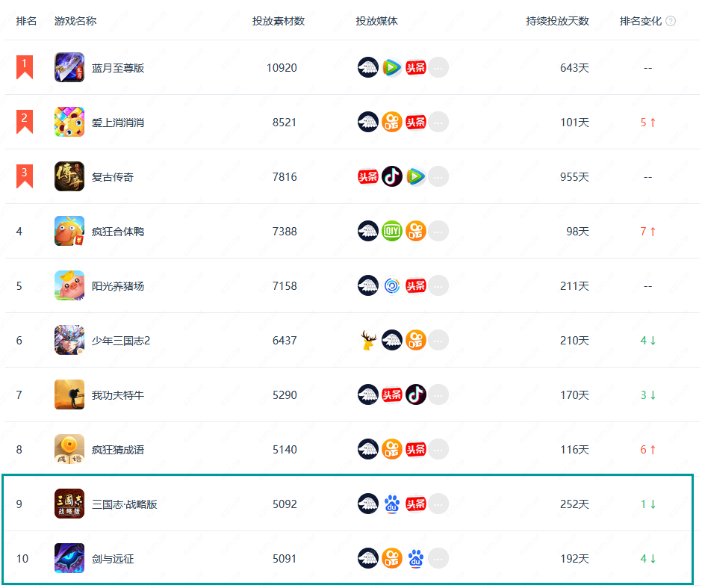Open the 少年三国志2 game name link
This screenshot has height=588, width=702.
(121, 341)
